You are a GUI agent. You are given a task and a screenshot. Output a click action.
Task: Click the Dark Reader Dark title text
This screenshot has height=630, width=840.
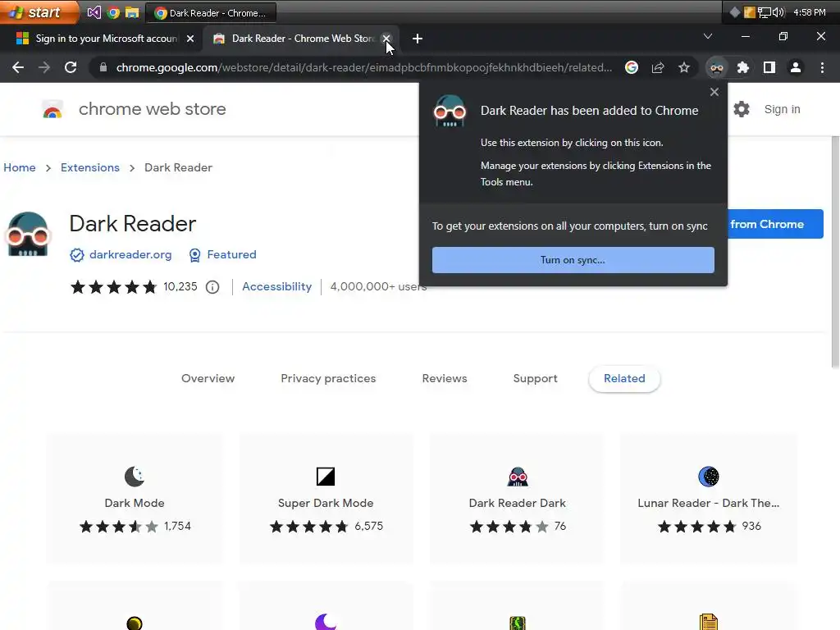(x=518, y=503)
